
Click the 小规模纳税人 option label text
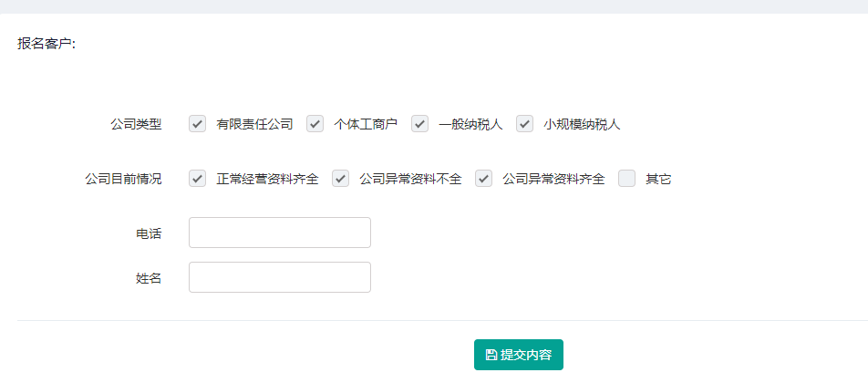click(x=582, y=125)
